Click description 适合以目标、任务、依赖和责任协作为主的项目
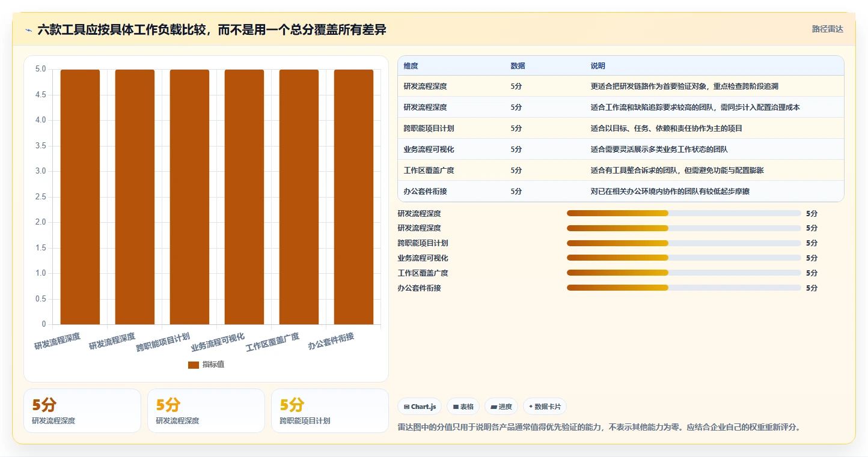Image resolution: width=868 pixels, height=457 pixels. coord(667,129)
